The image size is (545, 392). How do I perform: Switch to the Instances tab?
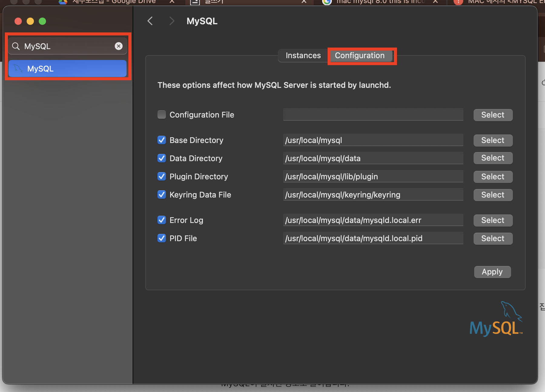click(303, 55)
